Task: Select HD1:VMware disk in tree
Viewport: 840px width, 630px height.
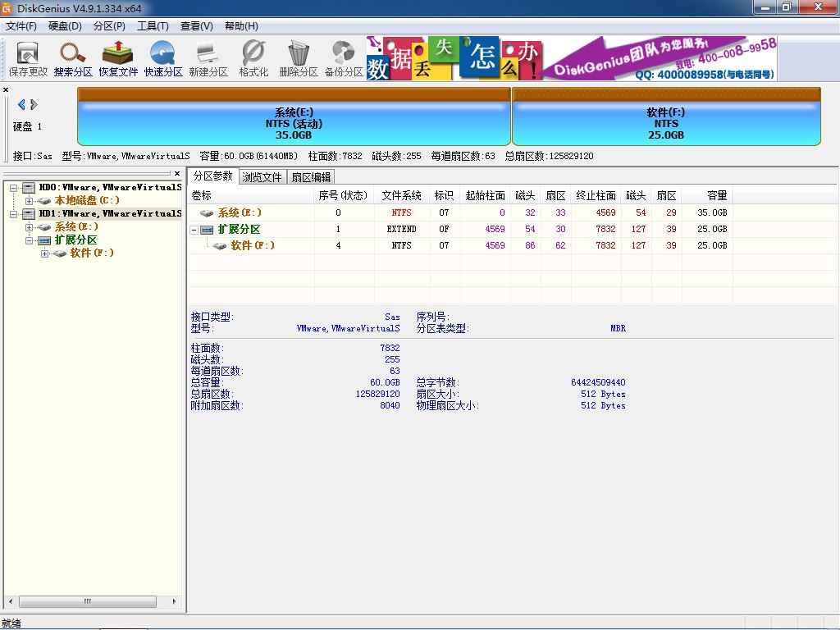Action: (110, 214)
